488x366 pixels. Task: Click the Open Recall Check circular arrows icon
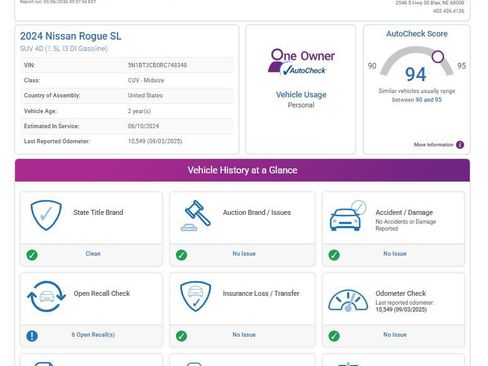46,296
